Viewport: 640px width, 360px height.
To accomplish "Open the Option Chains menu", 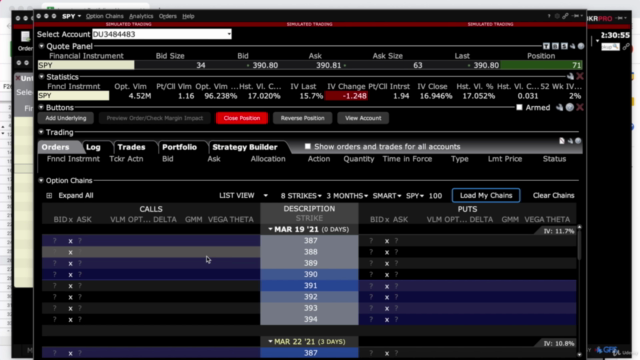I will pos(104,16).
